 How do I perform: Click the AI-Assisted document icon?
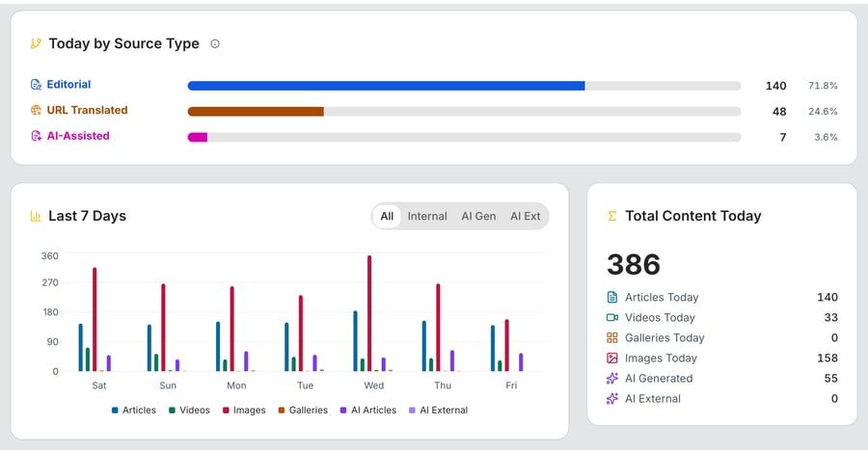tap(36, 136)
